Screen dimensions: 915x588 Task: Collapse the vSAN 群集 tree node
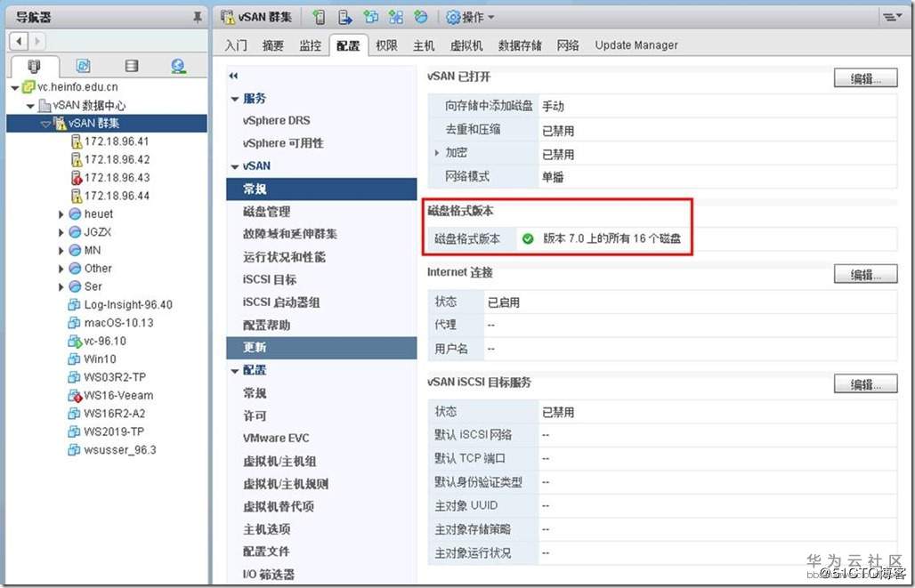click(45, 124)
